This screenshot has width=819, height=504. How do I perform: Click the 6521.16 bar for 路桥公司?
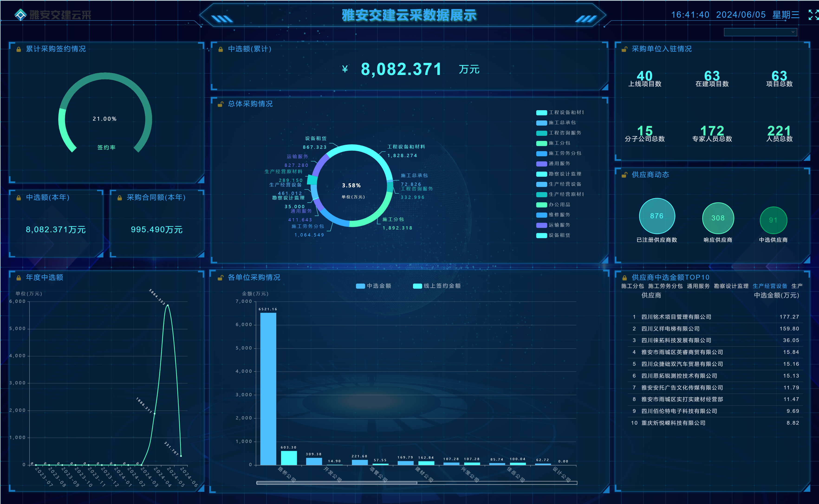coord(268,388)
